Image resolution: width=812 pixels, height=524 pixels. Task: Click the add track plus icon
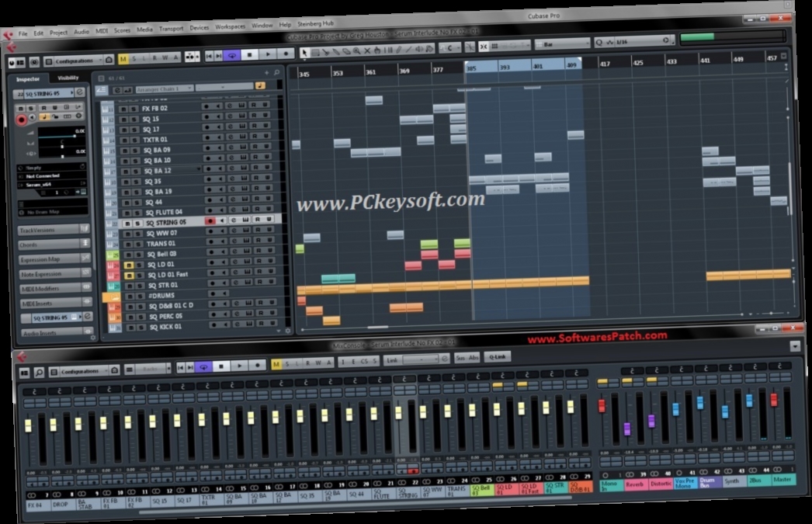[267, 73]
